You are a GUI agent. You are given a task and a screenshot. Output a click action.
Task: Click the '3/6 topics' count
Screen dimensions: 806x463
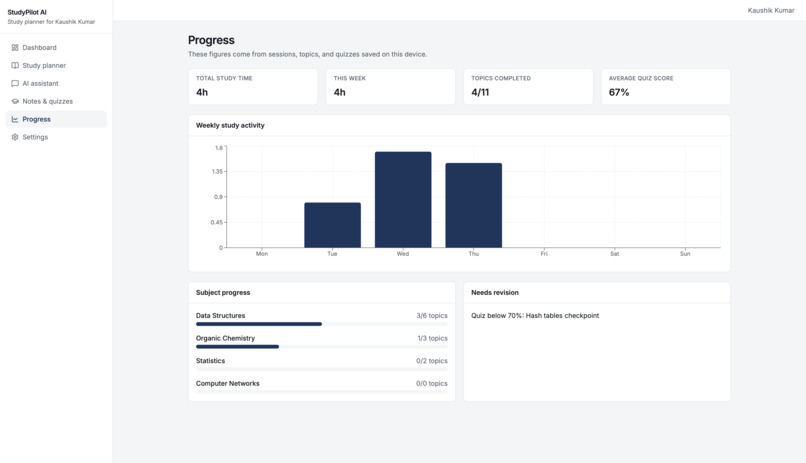tap(432, 316)
